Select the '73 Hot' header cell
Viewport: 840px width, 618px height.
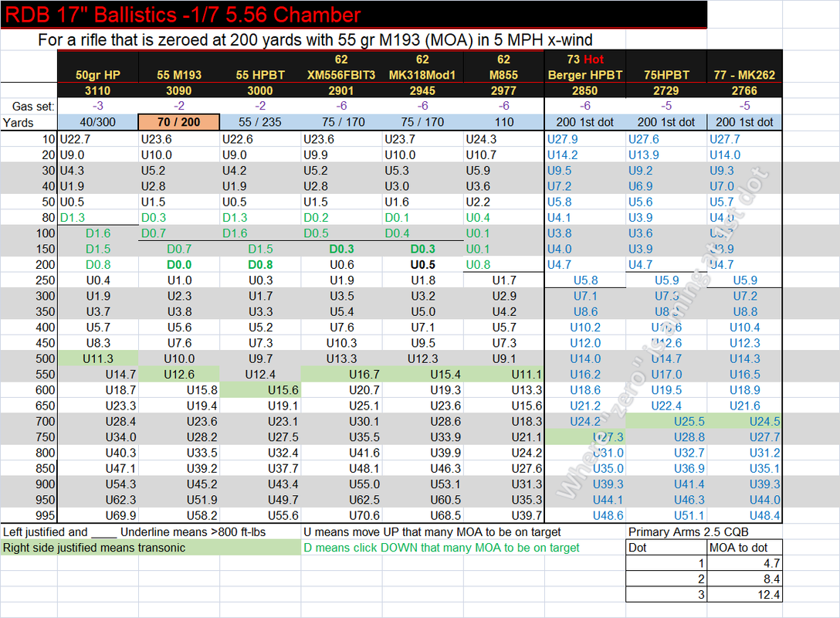pos(585,59)
